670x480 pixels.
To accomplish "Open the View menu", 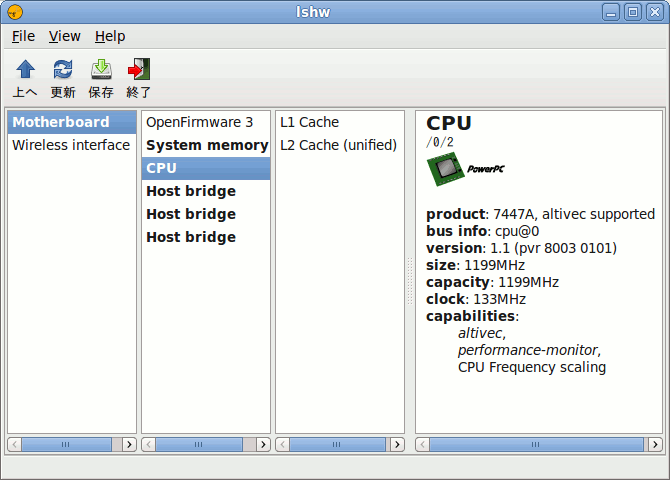I will [x=64, y=36].
